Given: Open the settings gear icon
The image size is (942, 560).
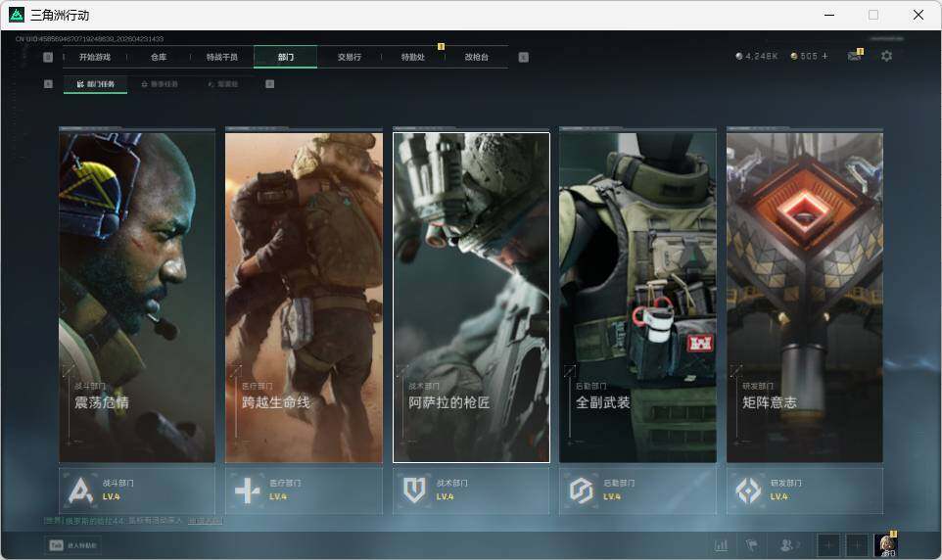Looking at the screenshot, I should (886, 56).
